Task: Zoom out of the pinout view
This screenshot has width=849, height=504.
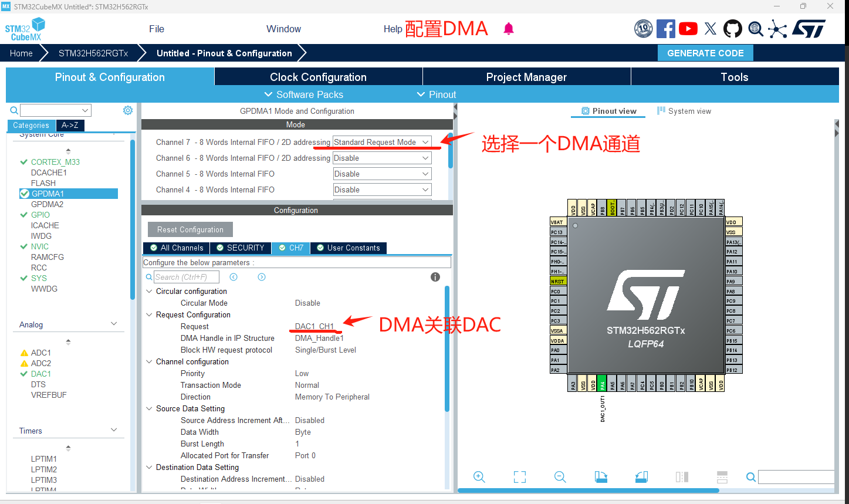Action: click(x=560, y=477)
